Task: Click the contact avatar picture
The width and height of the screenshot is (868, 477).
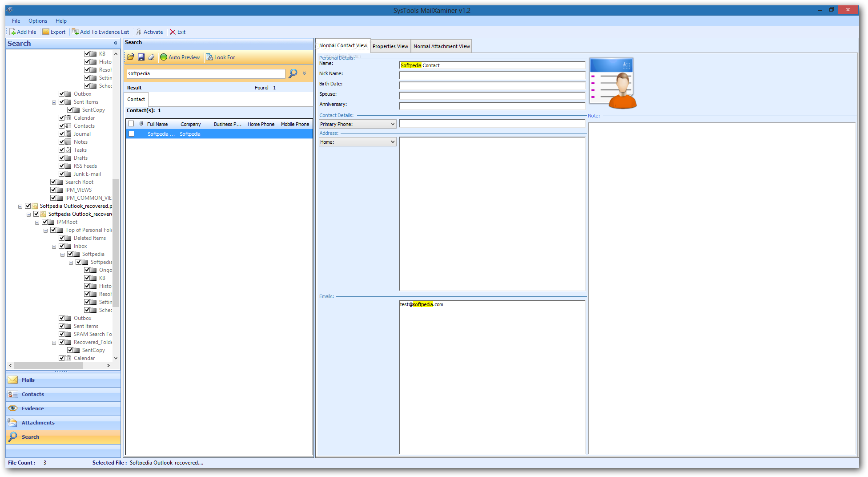Action: 613,83
